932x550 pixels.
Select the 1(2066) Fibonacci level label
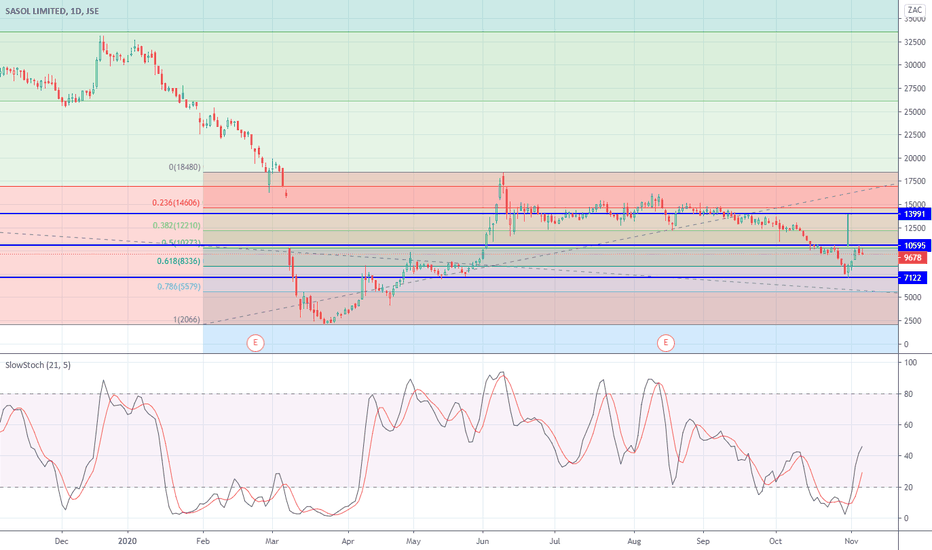(187, 319)
